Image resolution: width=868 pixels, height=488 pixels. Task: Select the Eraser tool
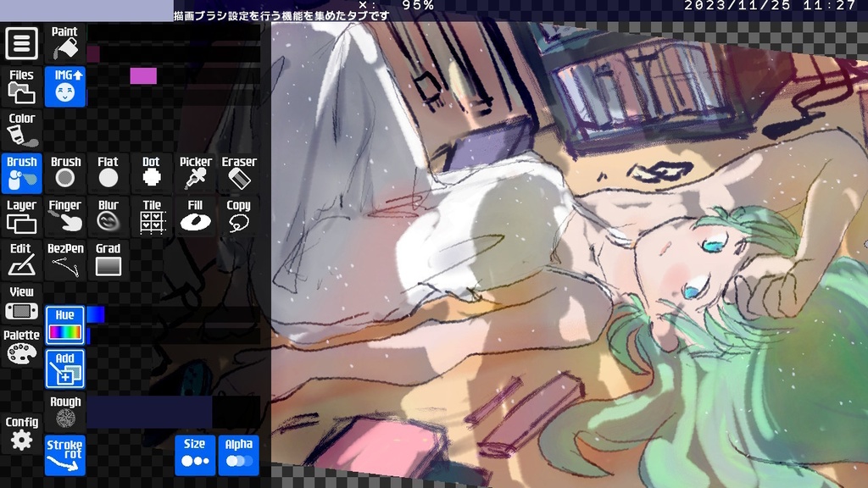point(238,173)
